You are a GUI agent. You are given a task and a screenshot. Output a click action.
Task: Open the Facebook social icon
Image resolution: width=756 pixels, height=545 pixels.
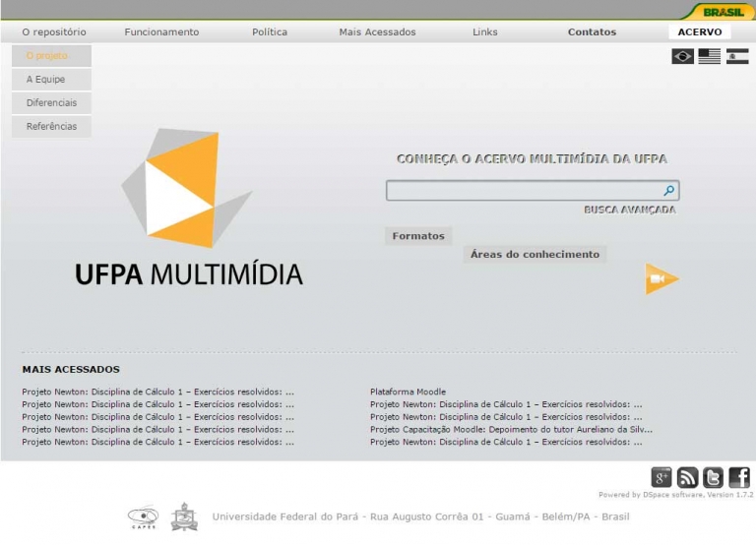click(x=739, y=477)
